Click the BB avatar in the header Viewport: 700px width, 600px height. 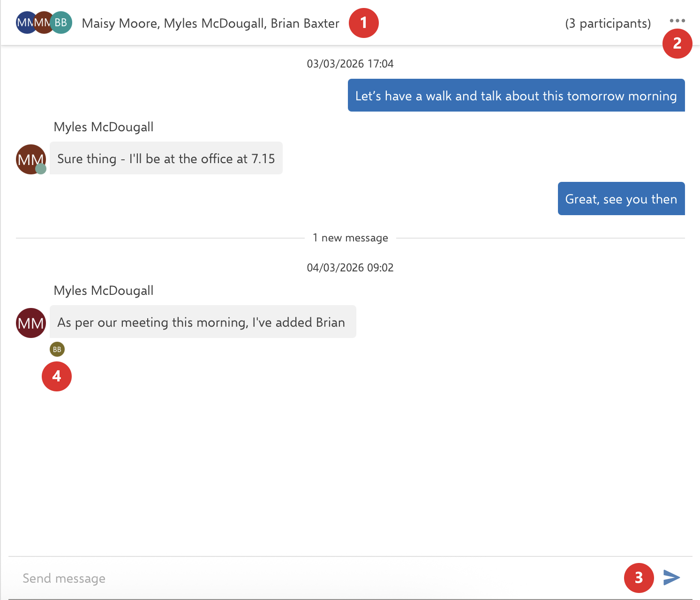pos(61,22)
